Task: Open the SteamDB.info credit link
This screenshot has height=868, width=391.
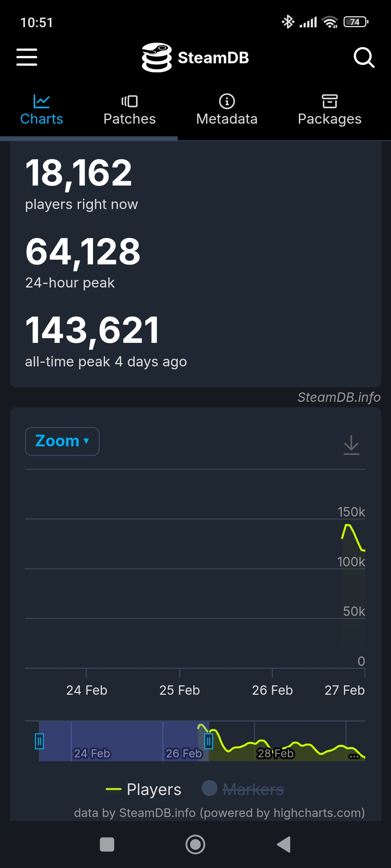Action: click(x=339, y=397)
